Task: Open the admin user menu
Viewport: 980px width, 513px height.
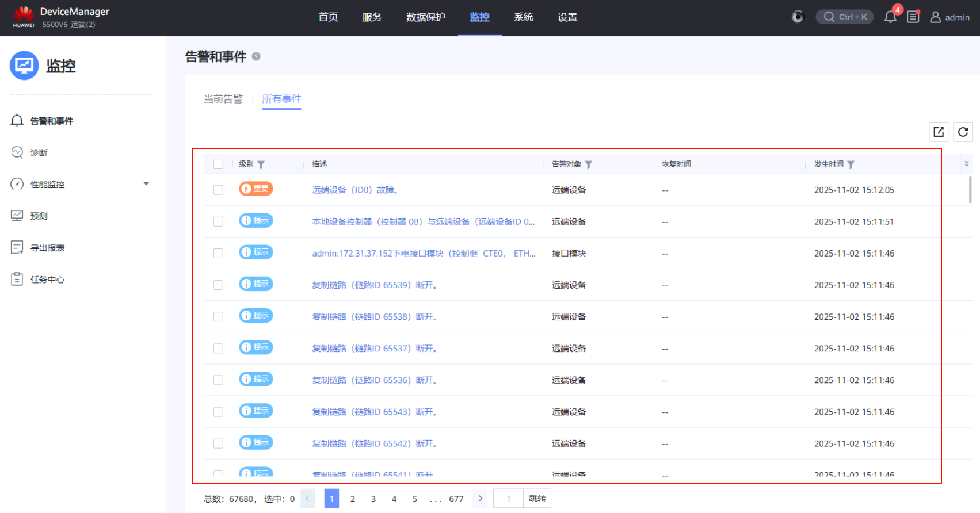Action: pyautogui.click(x=950, y=17)
